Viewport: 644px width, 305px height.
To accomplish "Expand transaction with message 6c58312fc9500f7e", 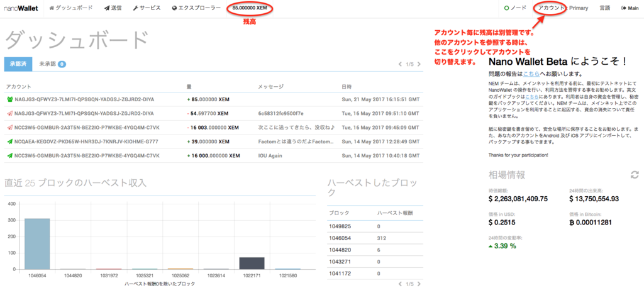I will (x=214, y=113).
